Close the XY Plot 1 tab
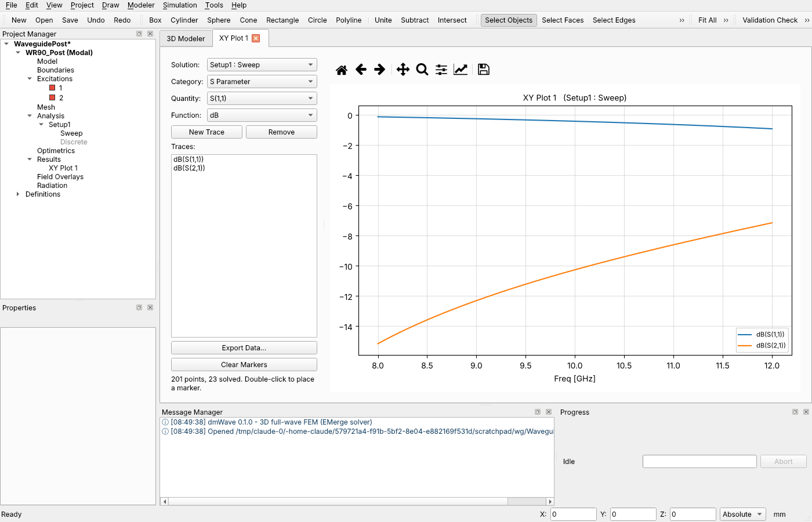812x522 pixels. point(256,38)
